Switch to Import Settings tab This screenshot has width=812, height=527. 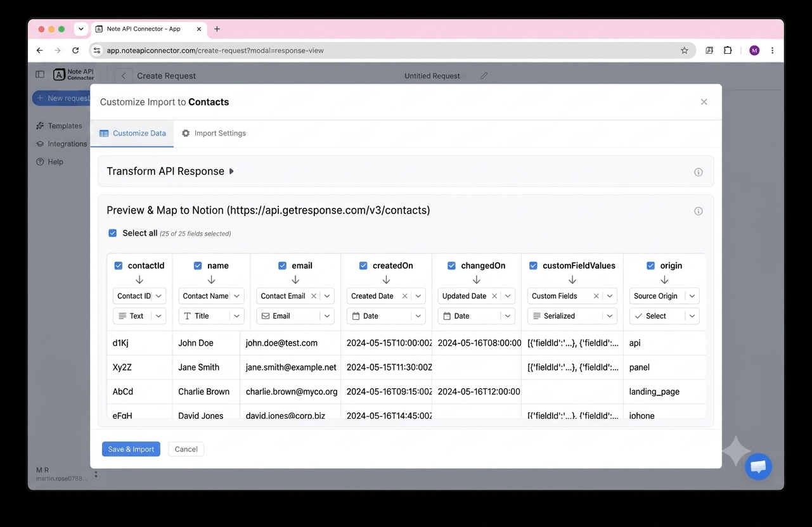(214, 133)
